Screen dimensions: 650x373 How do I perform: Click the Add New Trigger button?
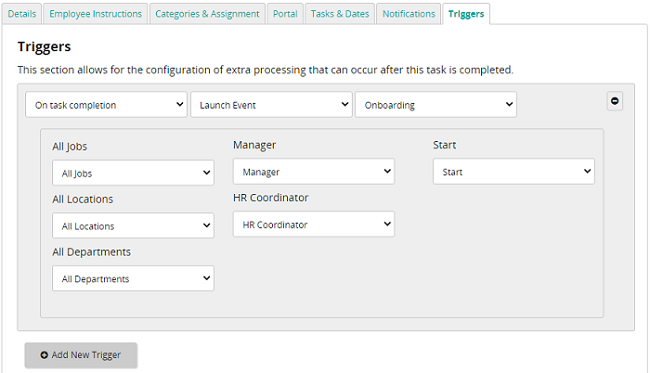click(81, 355)
